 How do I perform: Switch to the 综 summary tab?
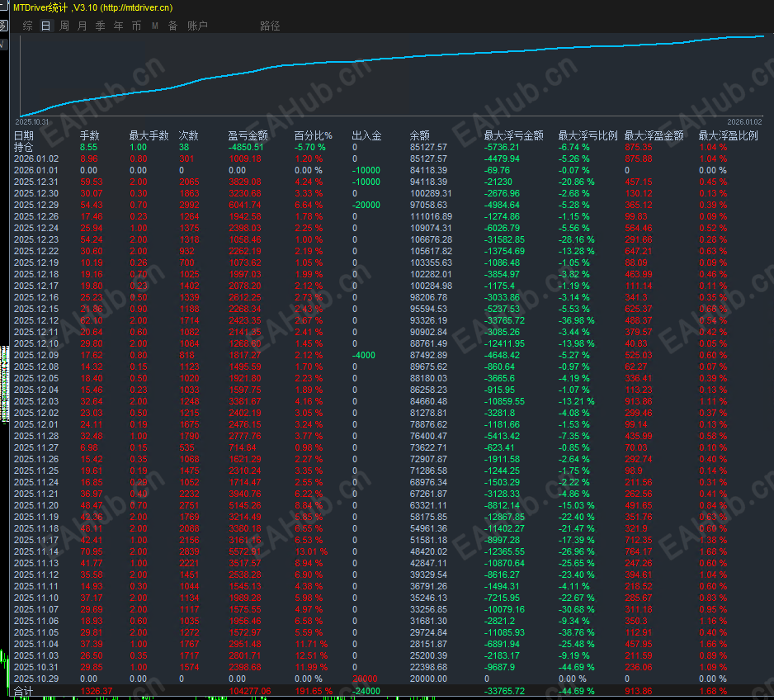[x=28, y=26]
